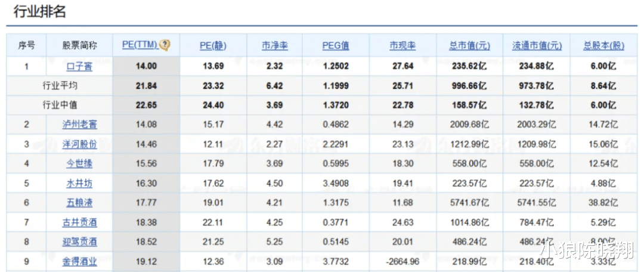Click 行业平均 总市值 996.66亿
This screenshot has width=644, height=272.
tap(469, 86)
